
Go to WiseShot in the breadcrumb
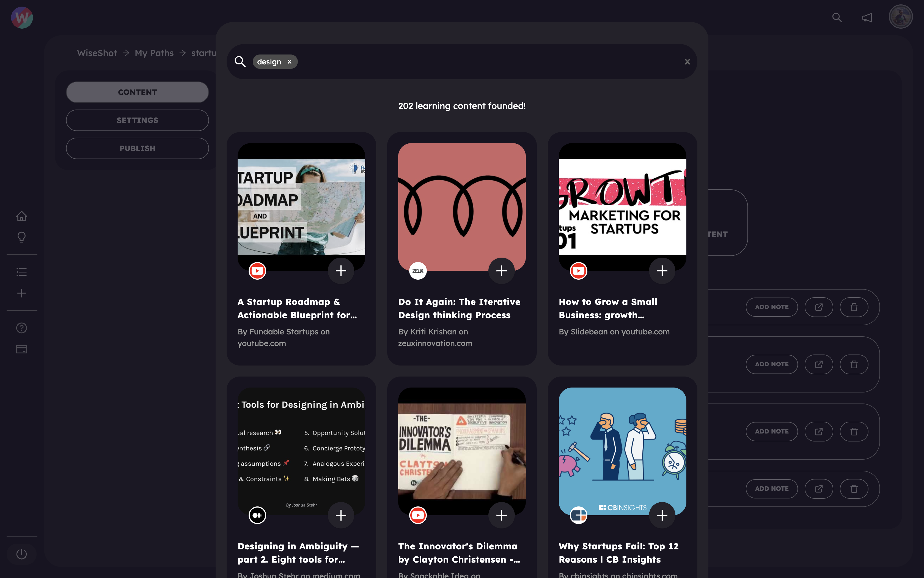click(x=97, y=53)
